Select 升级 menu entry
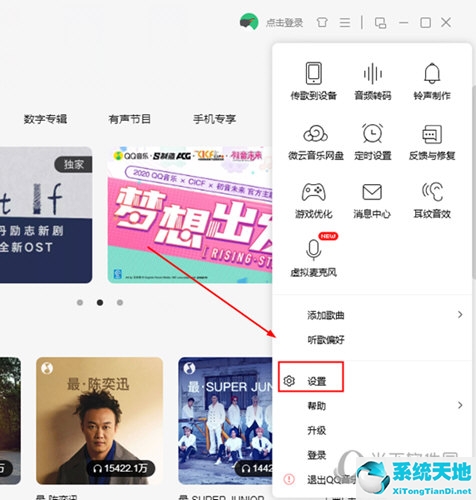The width and height of the screenshot is (476, 500). (316, 430)
